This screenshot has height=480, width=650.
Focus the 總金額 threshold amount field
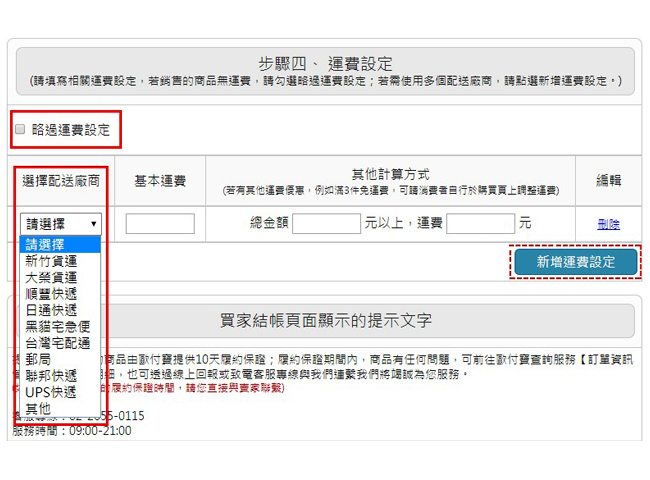tap(326, 224)
